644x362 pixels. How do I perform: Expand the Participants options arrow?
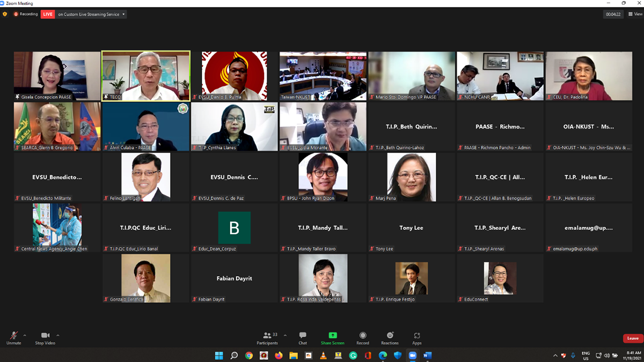click(x=285, y=336)
